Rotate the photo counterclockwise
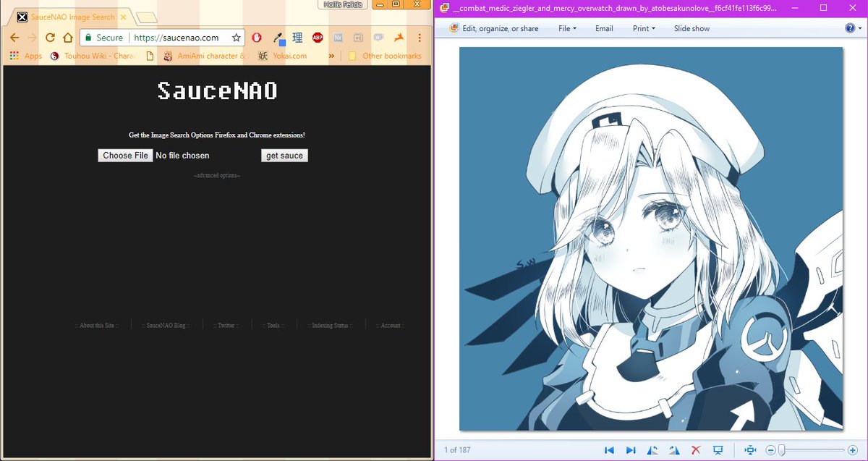 pos(653,449)
